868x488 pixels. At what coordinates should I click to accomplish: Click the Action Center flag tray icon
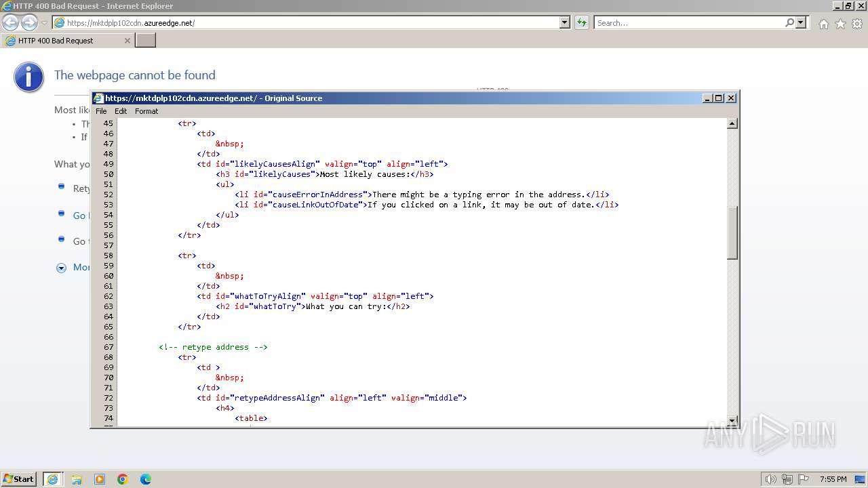tap(804, 479)
